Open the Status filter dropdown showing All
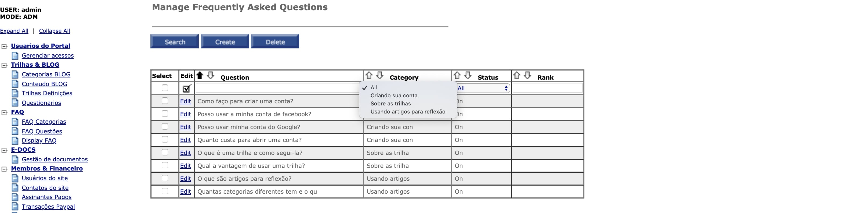The height and width of the screenshot is (213, 868). click(x=483, y=88)
